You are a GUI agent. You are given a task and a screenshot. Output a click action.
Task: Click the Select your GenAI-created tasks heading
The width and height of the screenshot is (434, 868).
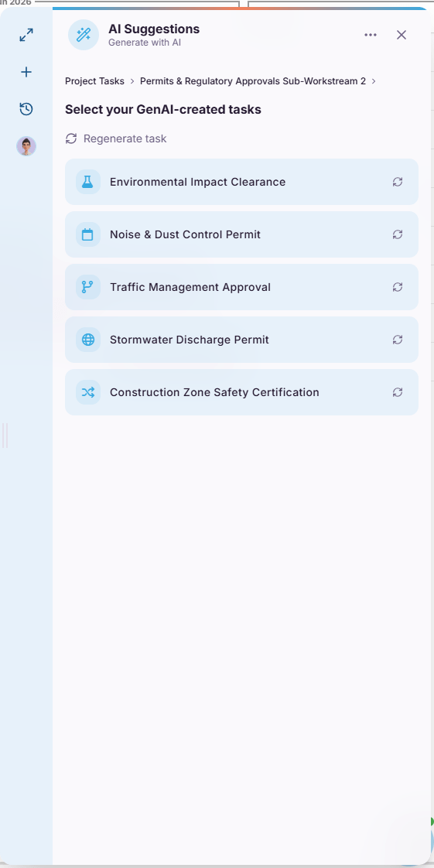tap(162, 110)
